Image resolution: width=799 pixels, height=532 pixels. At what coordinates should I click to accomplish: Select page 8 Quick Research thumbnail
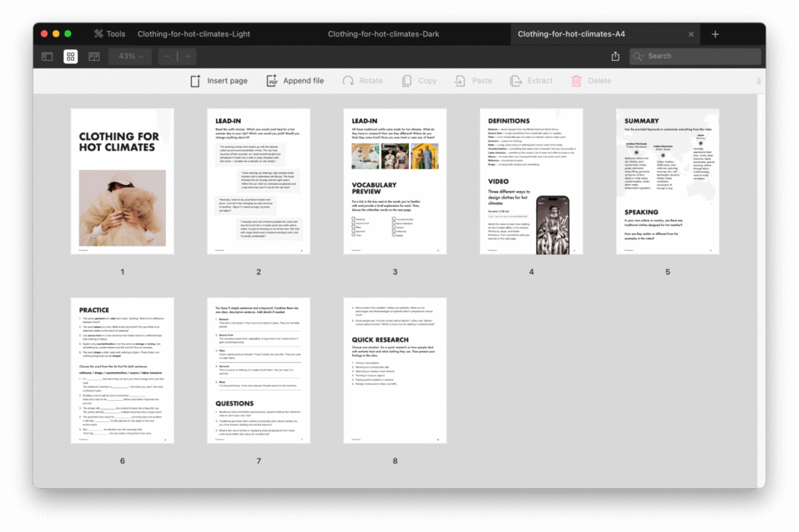395,371
